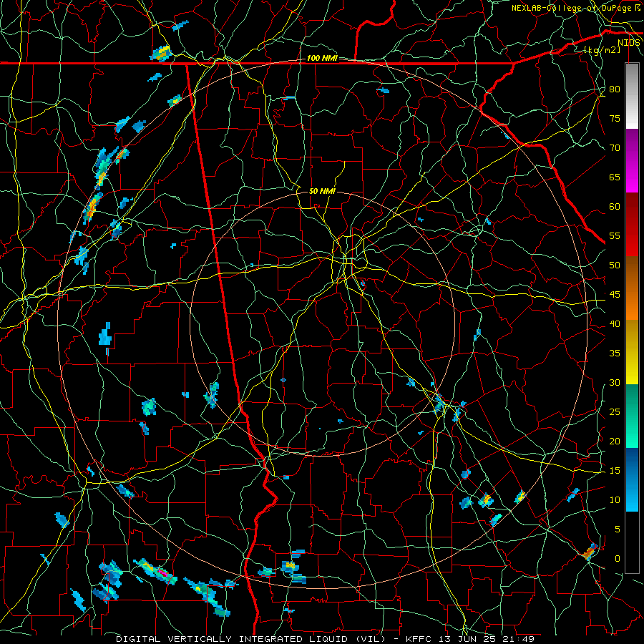Click the 65 value on the VIL scale
The height and width of the screenshot is (644, 644).
click(x=615, y=177)
